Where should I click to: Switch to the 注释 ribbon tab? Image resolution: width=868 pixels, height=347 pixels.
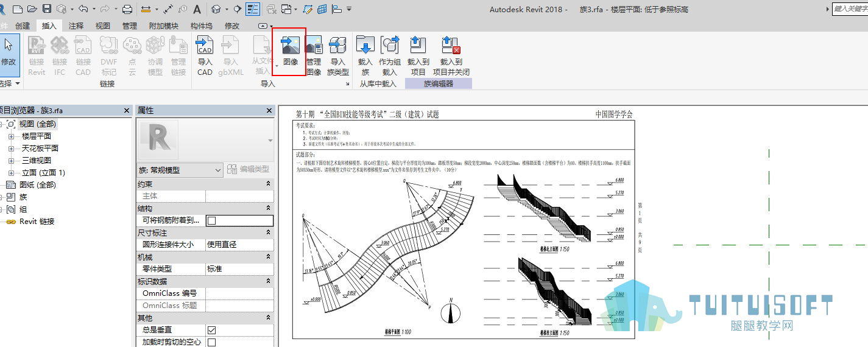(x=76, y=26)
